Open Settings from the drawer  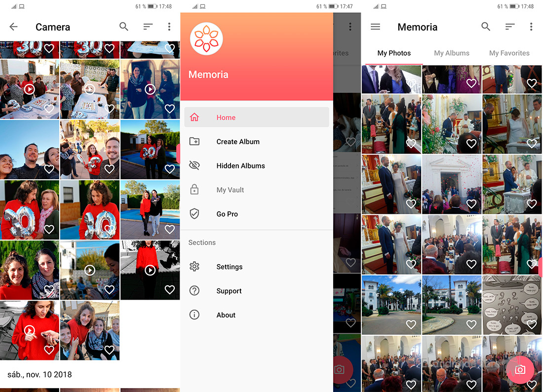(x=229, y=267)
